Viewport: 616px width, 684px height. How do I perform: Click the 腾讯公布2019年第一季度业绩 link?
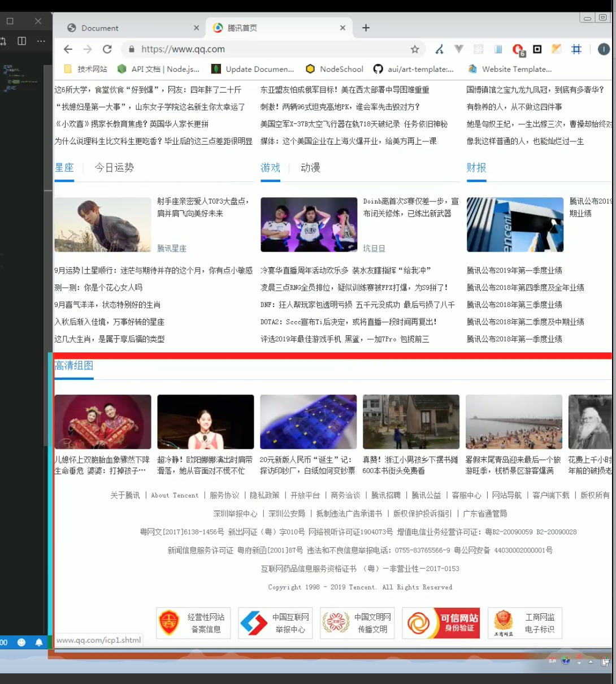513,270
